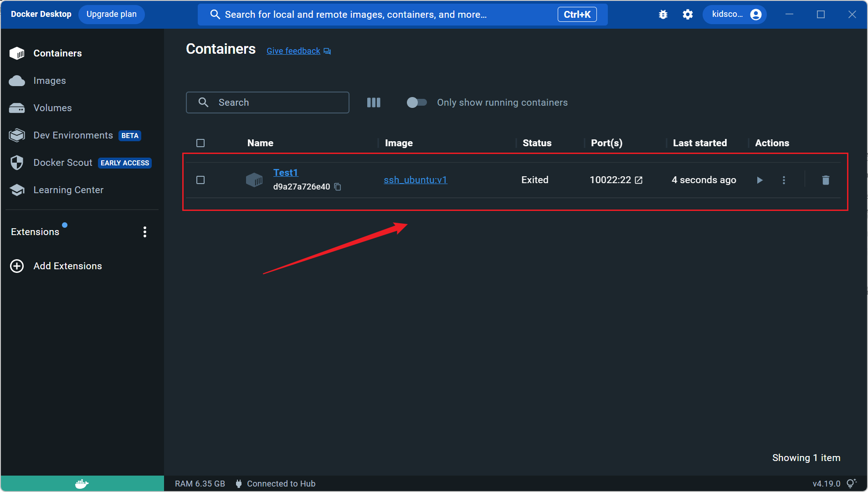Open the troubleshoot bug icon

663,15
